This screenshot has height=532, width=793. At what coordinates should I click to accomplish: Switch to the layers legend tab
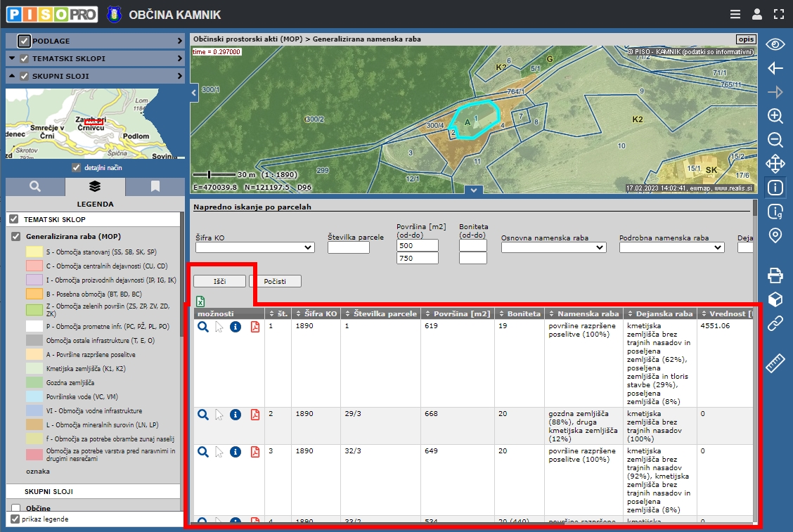pos(95,186)
